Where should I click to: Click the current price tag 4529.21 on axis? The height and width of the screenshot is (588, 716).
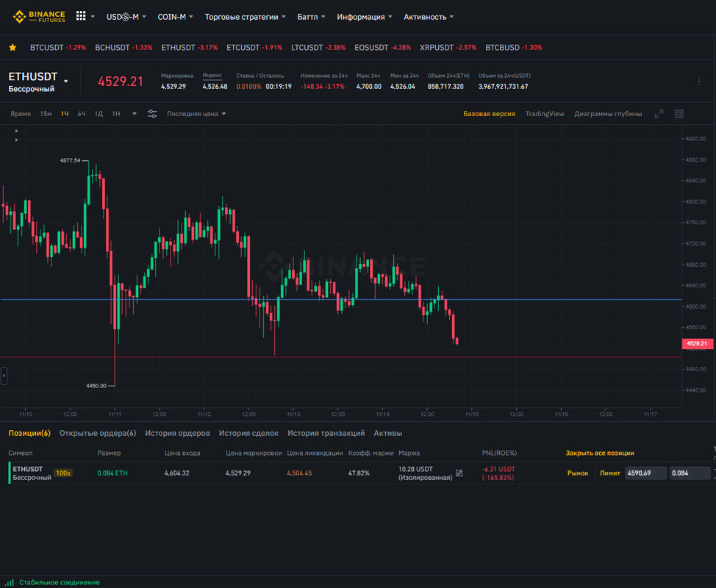coord(697,343)
